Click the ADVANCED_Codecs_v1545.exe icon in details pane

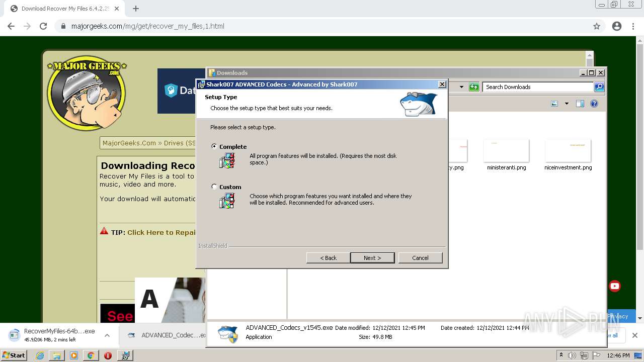228,333
